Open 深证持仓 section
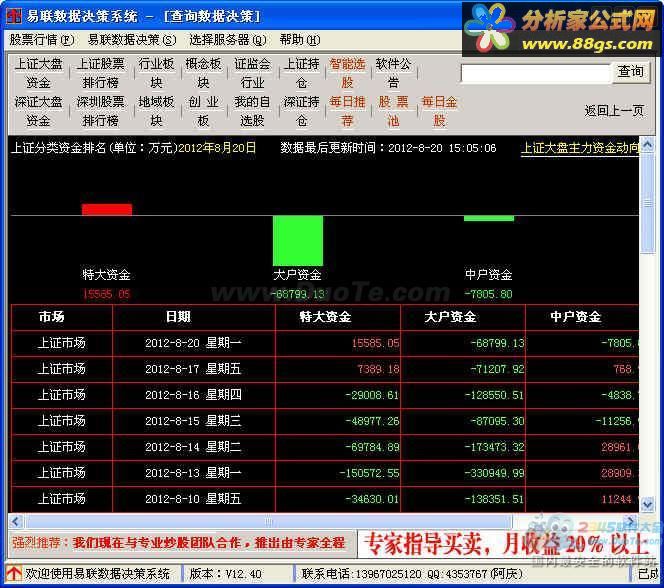This screenshot has width=664, height=588. click(x=302, y=111)
